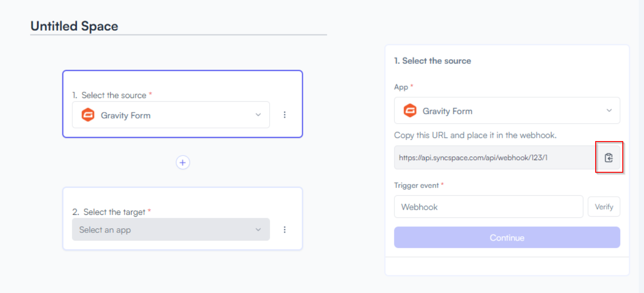Click chevron arrow in target card dropdown

point(258,230)
